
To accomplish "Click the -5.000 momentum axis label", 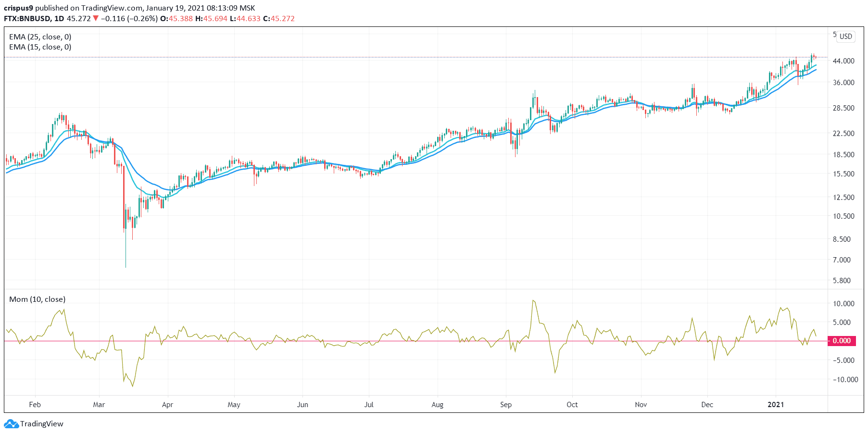I will (844, 360).
